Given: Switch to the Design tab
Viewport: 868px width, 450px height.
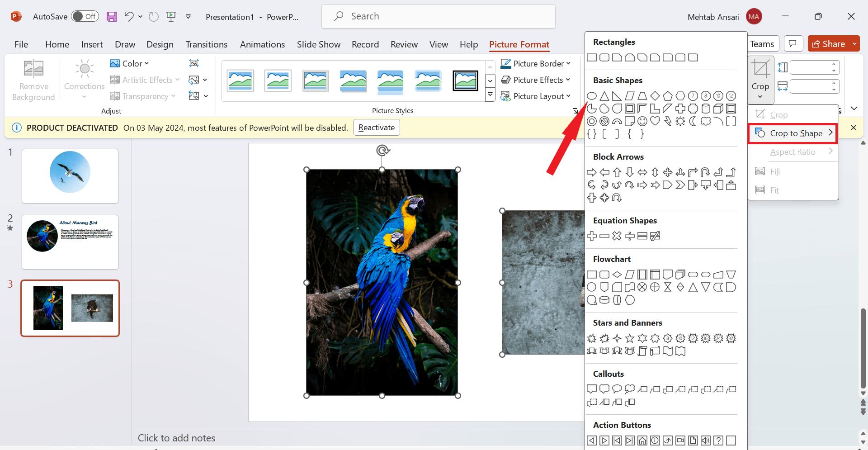Looking at the screenshot, I should 160,44.
